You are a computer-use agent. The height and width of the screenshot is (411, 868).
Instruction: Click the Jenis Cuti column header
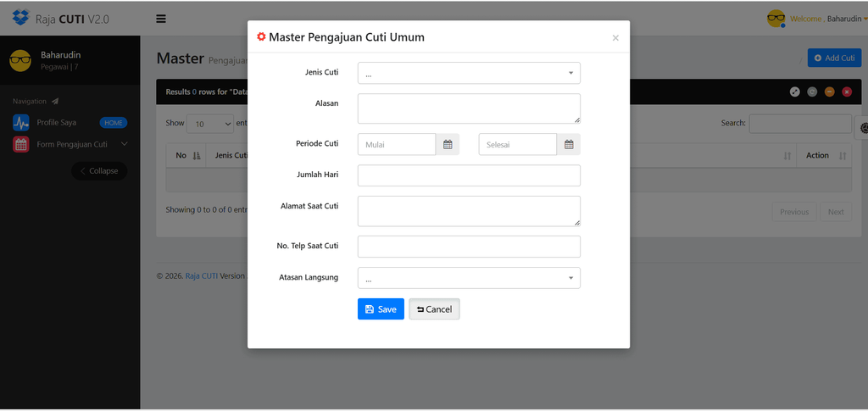click(231, 155)
